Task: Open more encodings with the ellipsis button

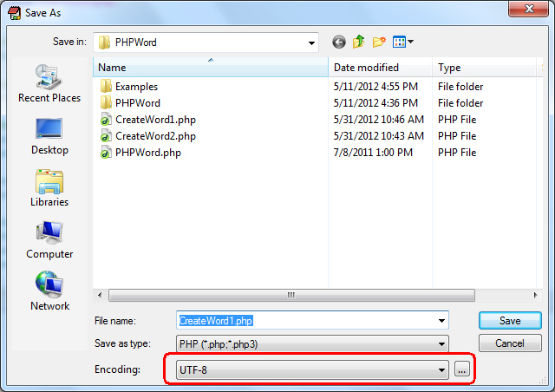Action: 461,369
